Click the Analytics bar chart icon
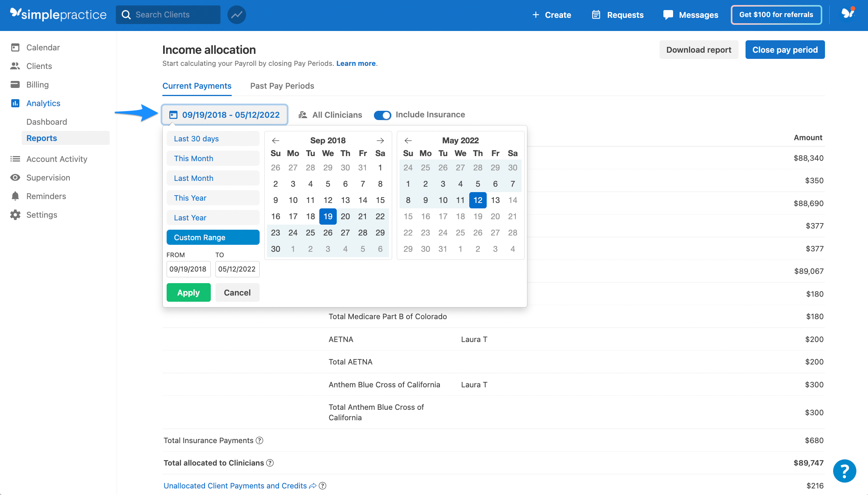Screen dimensions: 868x495 pos(15,103)
